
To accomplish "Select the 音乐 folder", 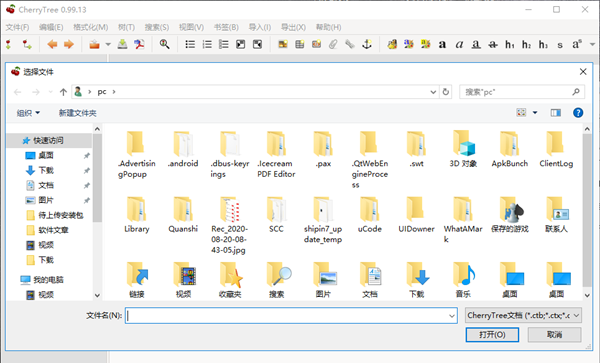I will click(463, 280).
